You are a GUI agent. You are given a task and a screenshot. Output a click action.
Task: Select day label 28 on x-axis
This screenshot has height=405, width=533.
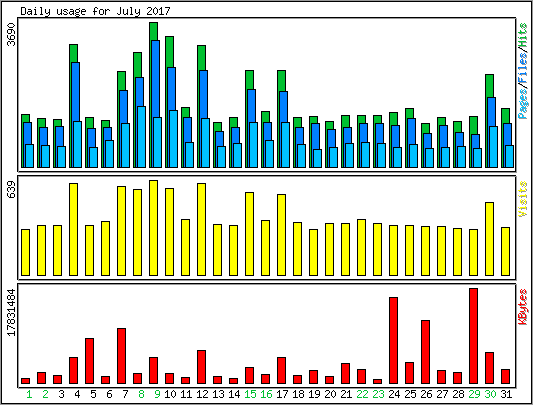(x=458, y=394)
